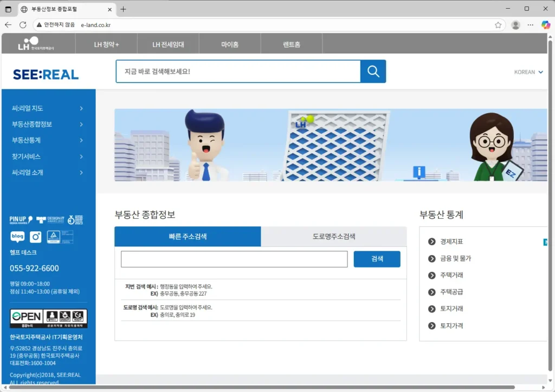
Task: Click the bookmark star in the address bar
Action: point(498,24)
